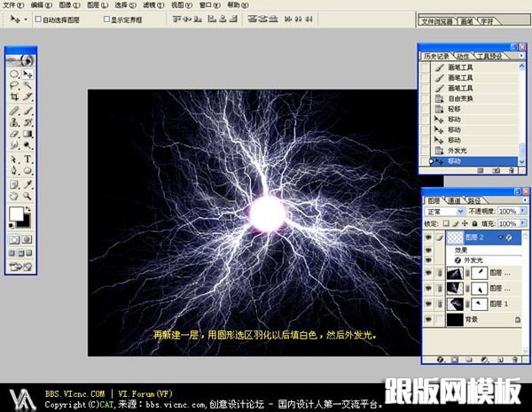Pick the Blur tool
This screenshot has width=532, height=412.
pyautogui.click(x=14, y=145)
